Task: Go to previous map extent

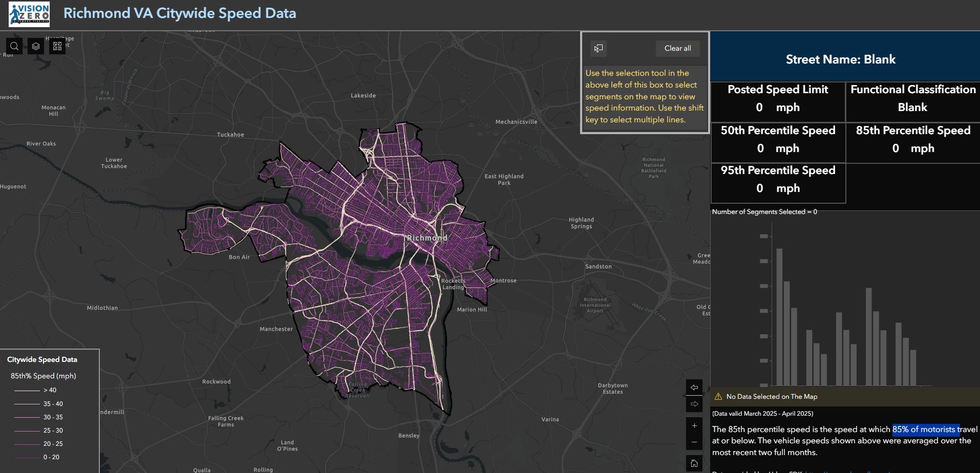Action: tap(694, 388)
